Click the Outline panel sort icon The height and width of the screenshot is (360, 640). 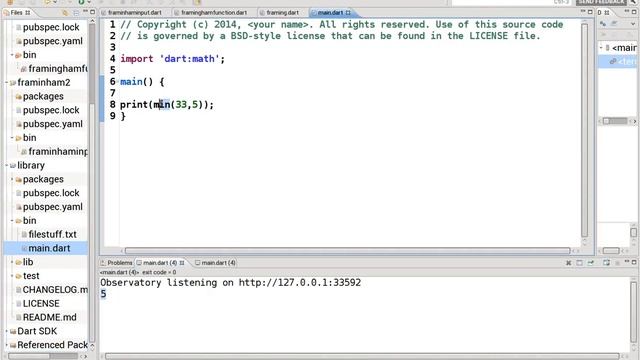604,24
